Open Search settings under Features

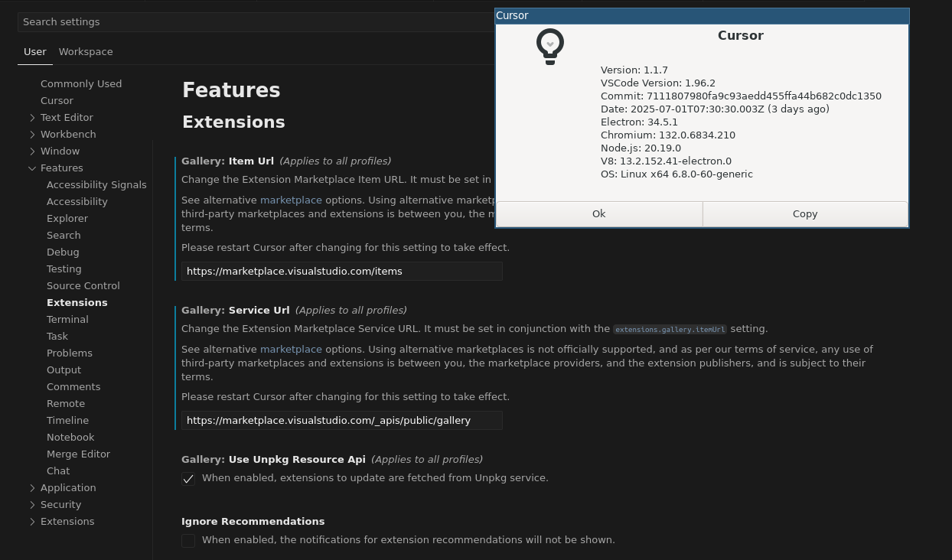[64, 236]
